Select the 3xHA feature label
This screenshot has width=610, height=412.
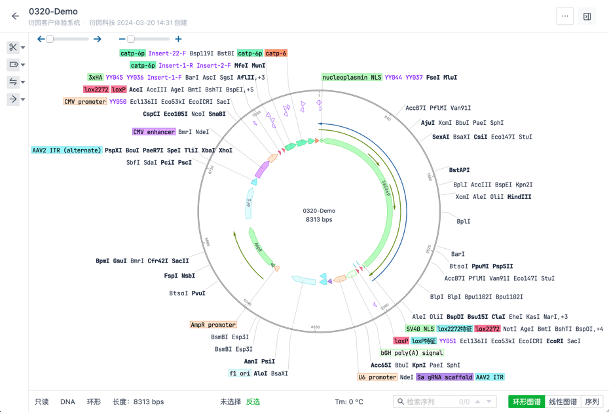click(x=95, y=77)
